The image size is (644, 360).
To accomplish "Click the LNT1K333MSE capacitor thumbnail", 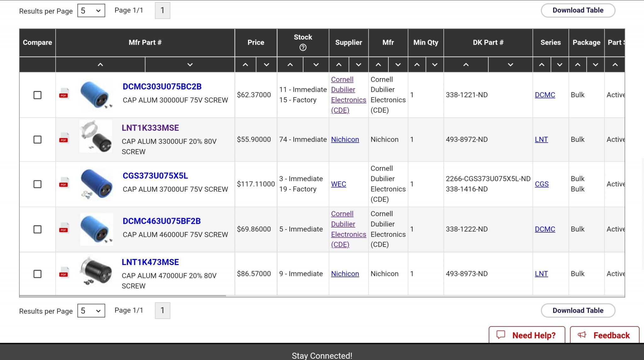I will (96, 136).
